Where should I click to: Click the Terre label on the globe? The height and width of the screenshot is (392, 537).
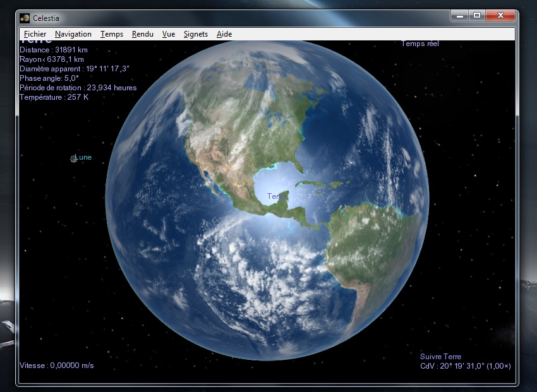point(276,196)
